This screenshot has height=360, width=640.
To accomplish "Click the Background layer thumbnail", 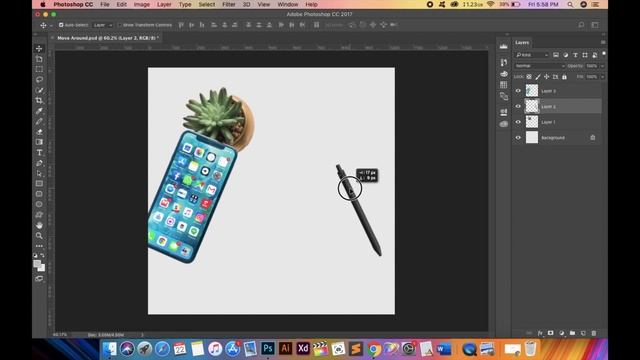I will 532,138.
